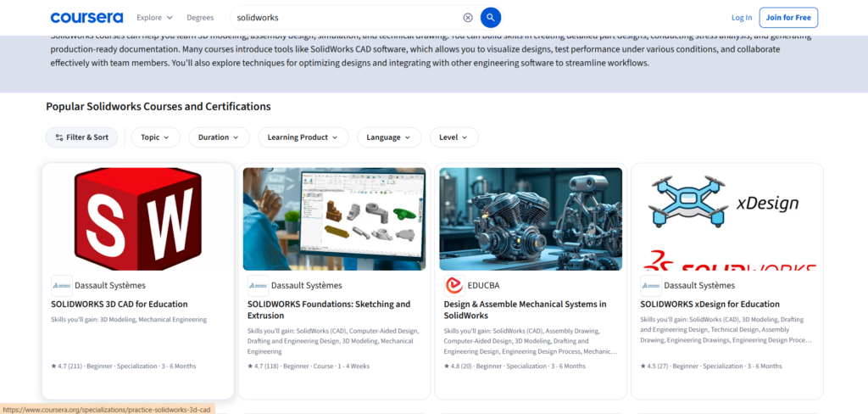Click the EDUCBA provider name
The image size is (868, 414).
484,285
